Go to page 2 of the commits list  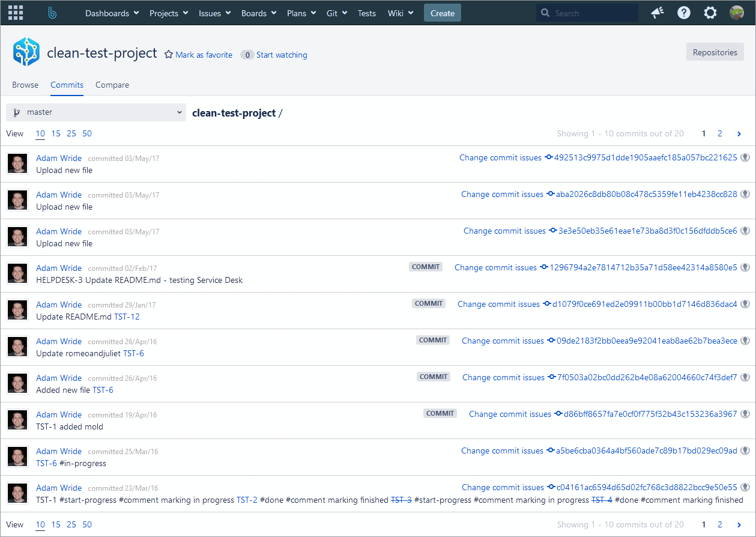719,133
